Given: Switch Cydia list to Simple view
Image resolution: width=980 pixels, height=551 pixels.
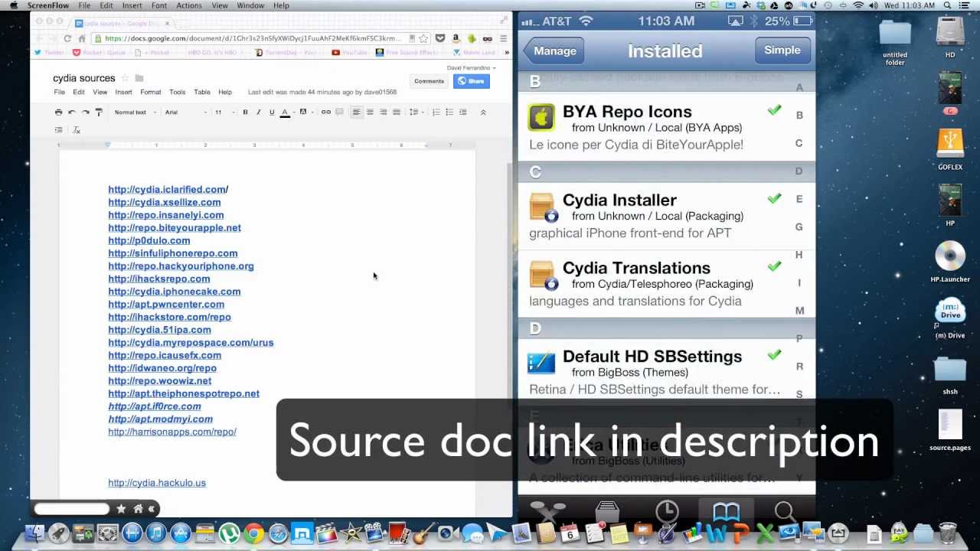Looking at the screenshot, I should click(782, 51).
